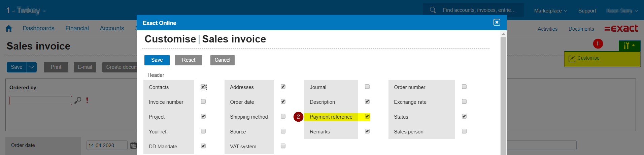
Task: Click the Exact logo
Action: [x=621, y=29]
